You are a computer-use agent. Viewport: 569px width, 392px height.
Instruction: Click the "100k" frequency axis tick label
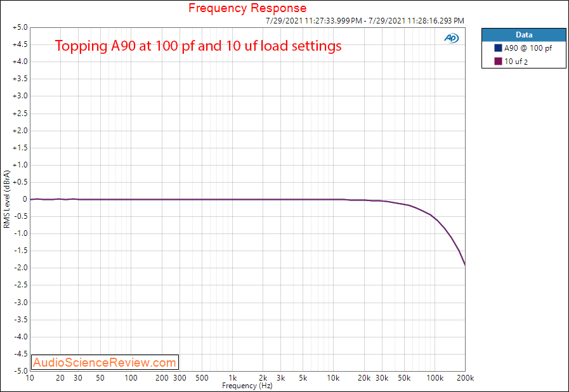pos(435,378)
